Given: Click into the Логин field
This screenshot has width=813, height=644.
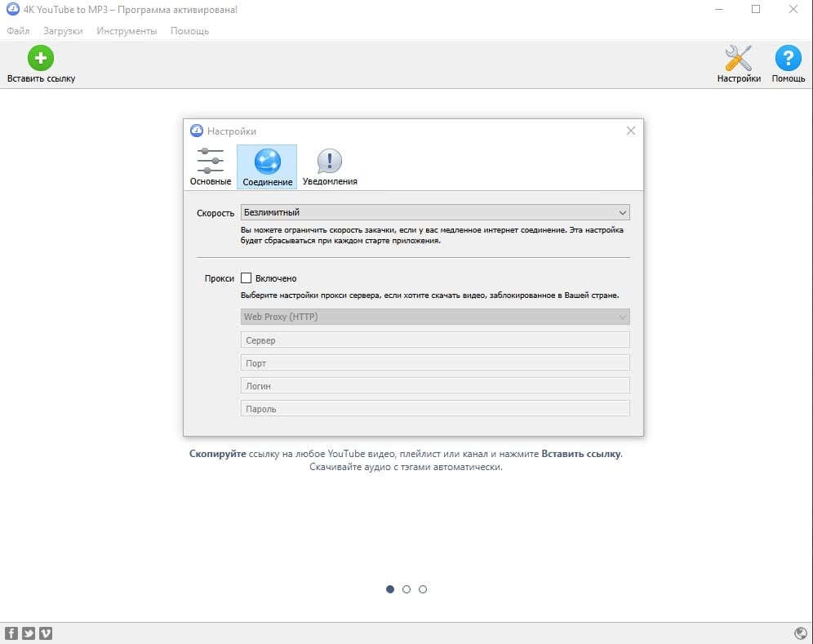Looking at the screenshot, I should (x=435, y=386).
